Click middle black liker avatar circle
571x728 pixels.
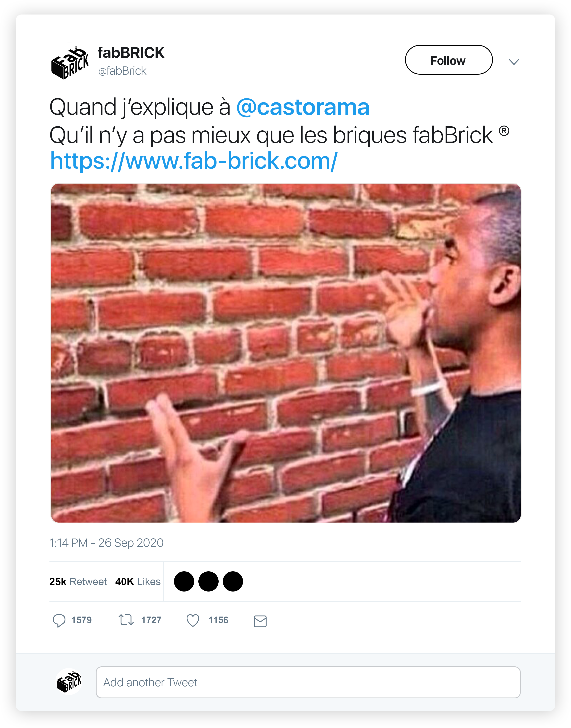pos(208,581)
